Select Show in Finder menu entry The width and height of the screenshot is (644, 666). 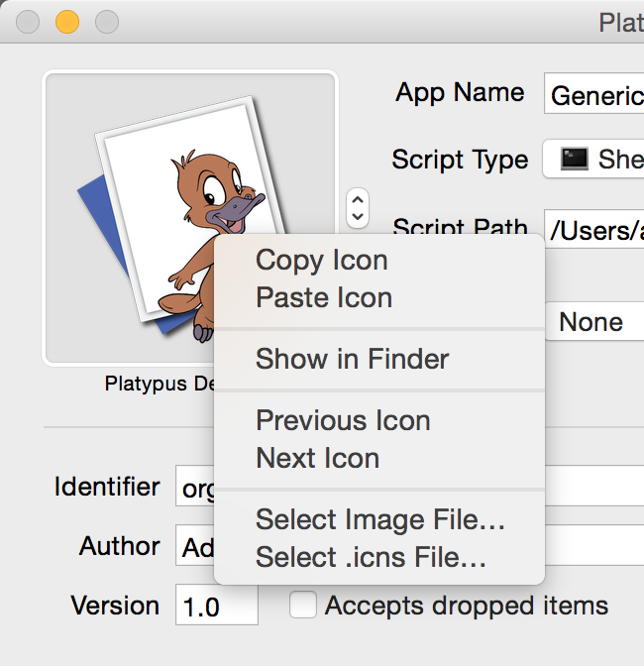(379, 359)
